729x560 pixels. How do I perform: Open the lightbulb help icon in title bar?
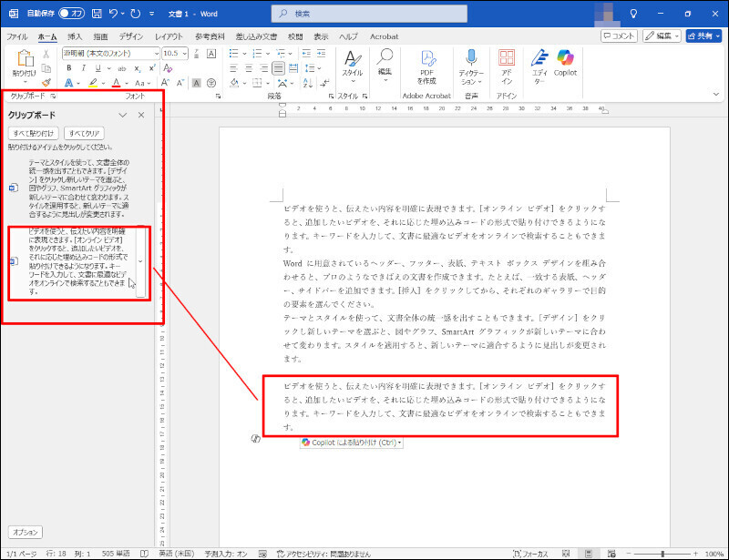(633, 14)
